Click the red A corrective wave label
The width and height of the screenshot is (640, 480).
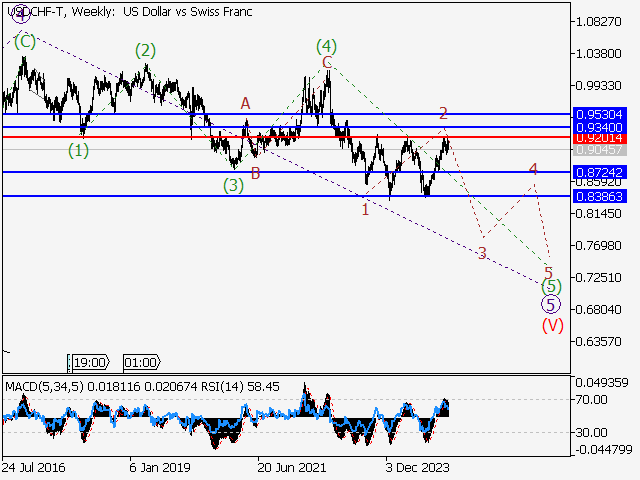245,103
